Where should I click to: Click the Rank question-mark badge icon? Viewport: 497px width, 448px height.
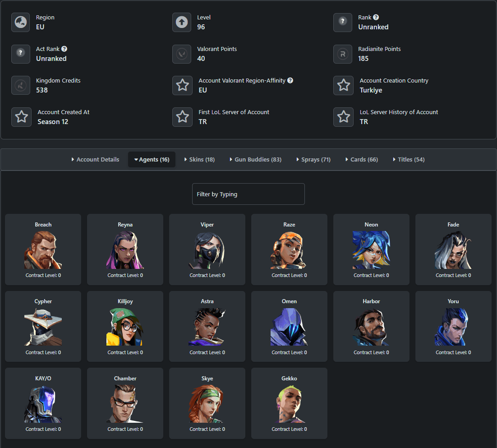coord(343,22)
